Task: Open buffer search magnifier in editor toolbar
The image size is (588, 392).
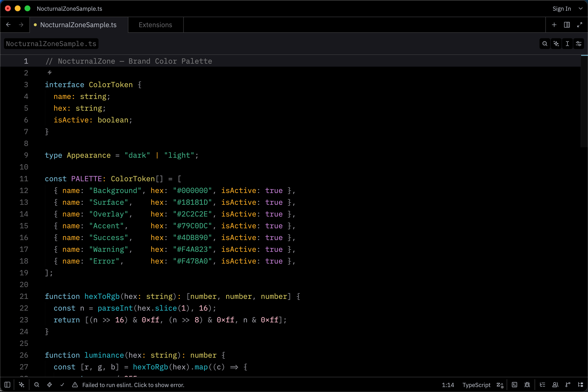Action: click(x=545, y=44)
